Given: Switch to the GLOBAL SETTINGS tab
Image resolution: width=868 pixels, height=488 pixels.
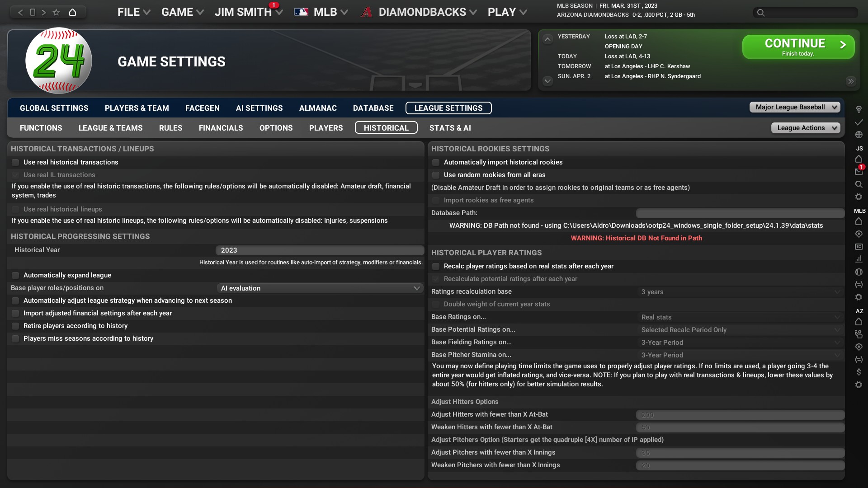Looking at the screenshot, I should click(x=54, y=108).
